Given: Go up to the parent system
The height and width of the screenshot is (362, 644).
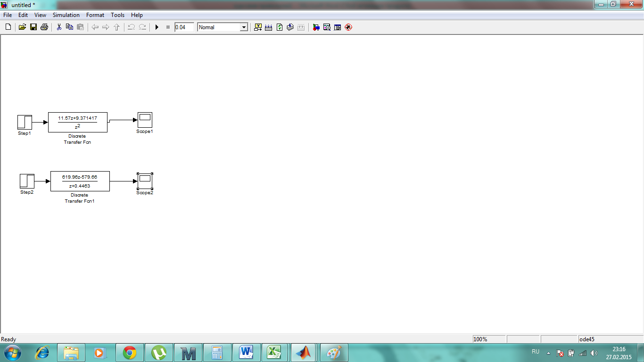Looking at the screenshot, I should [x=116, y=27].
